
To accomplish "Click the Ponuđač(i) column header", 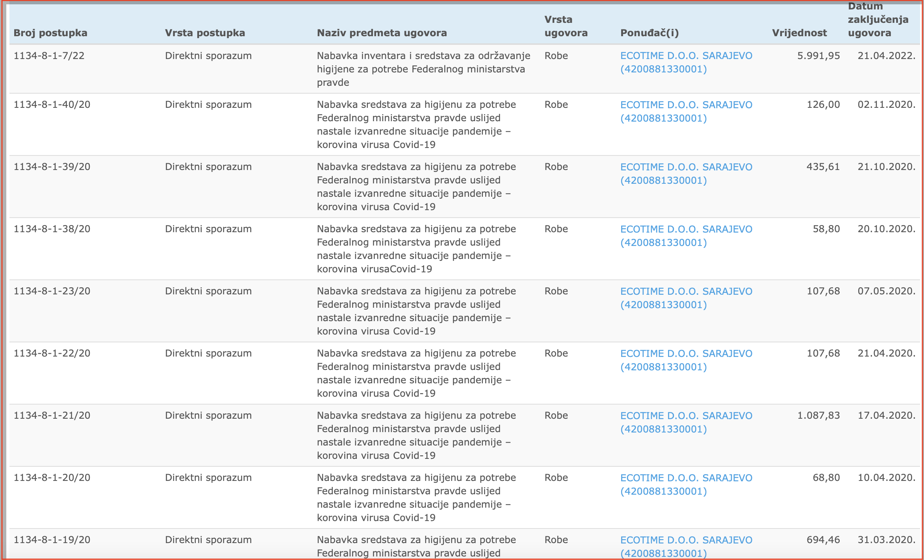I will [x=649, y=33].
